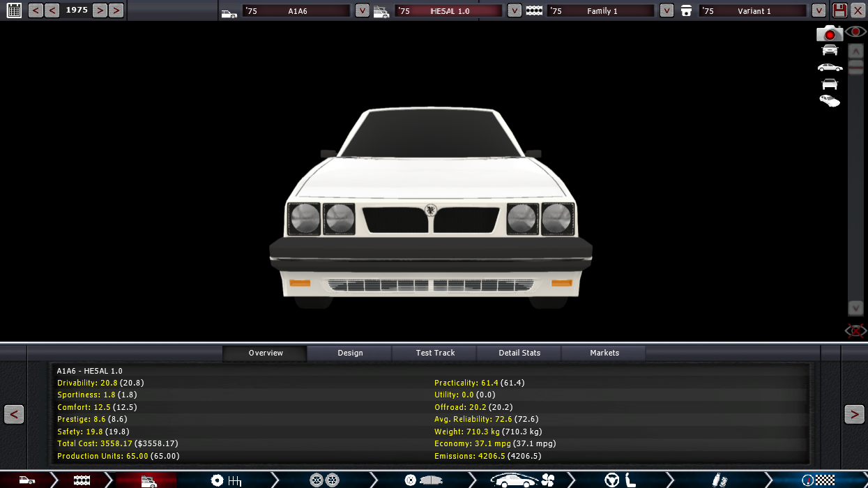Expand the HESAL 1.0 trim dropdown

coord(514,10)
